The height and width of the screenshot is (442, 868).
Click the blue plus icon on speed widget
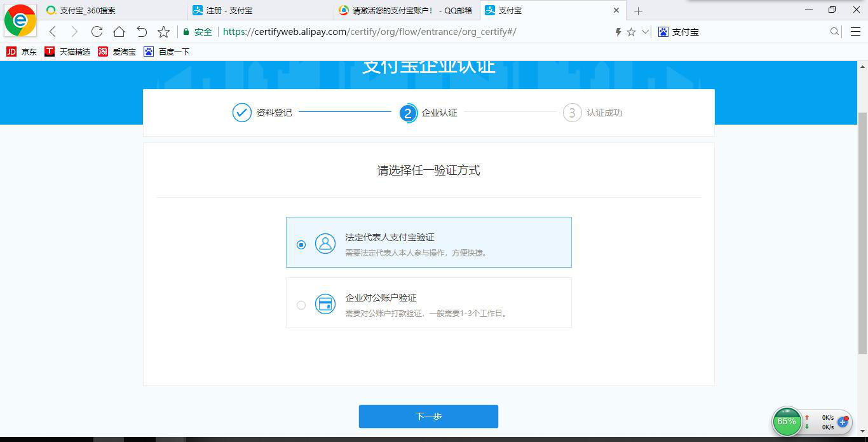point(843,422)
